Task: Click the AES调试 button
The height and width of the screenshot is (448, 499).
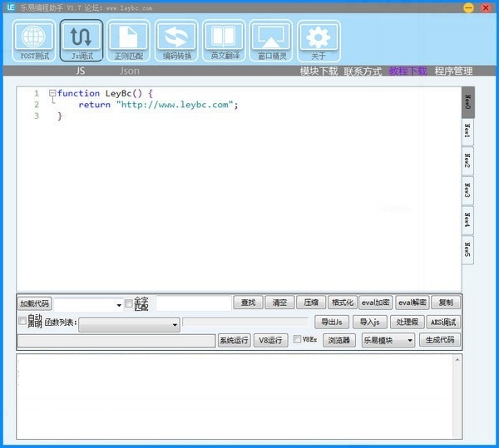Action: (443, 322)
